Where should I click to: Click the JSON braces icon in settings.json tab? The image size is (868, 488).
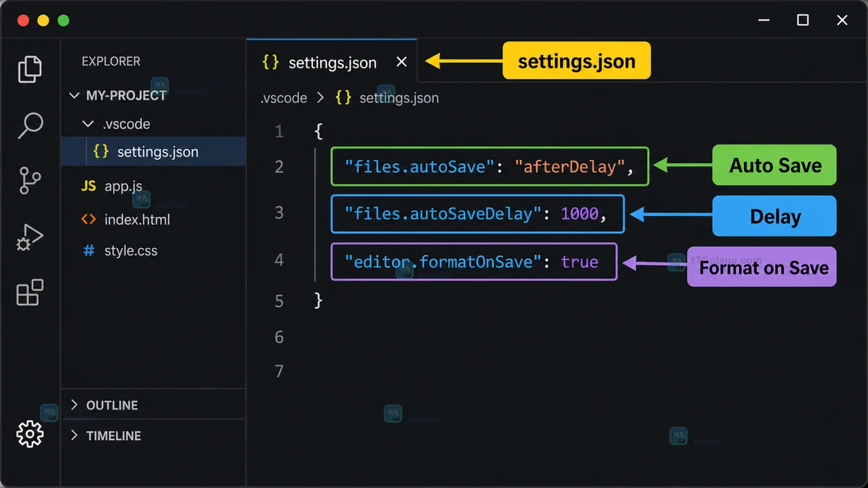(x=270, y=62)
